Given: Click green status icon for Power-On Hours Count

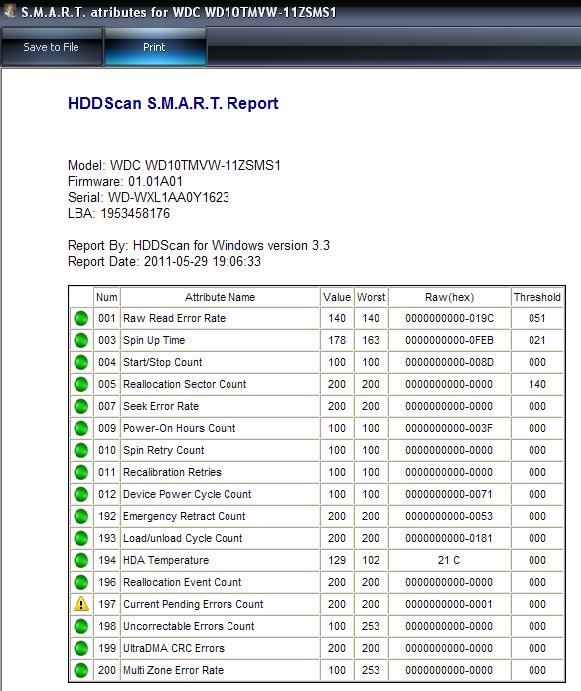Looking at the screenshot, I should (81, 428).
